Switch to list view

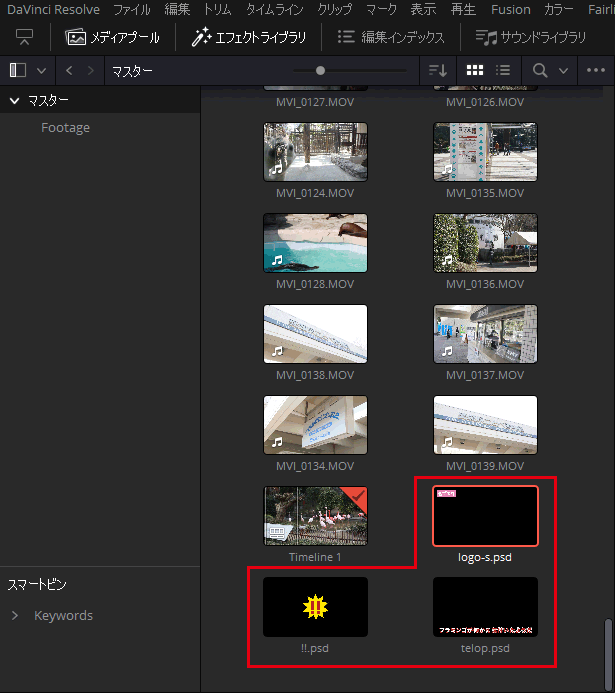[x=503, y=70]
